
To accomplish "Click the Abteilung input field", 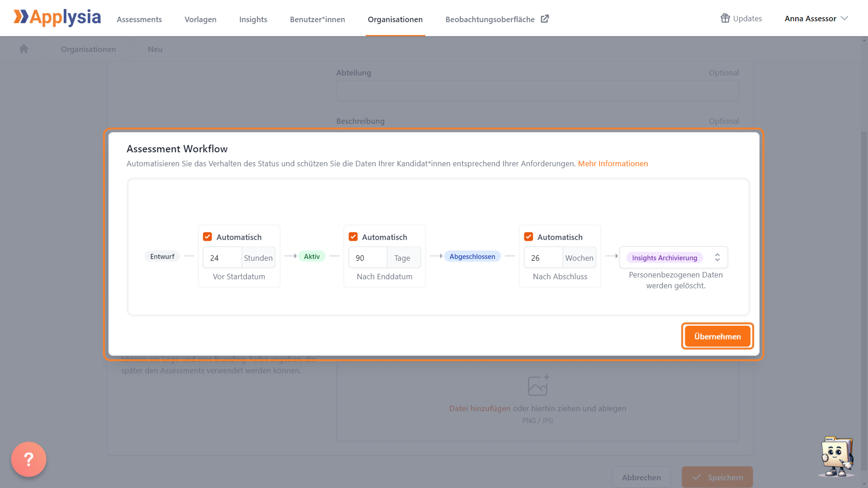I will click(537, 91).
